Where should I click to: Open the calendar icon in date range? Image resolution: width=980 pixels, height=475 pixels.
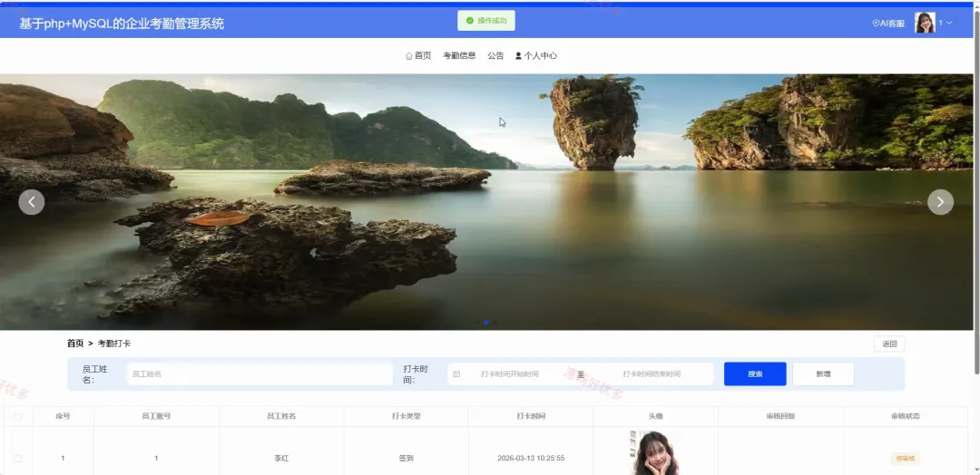tap(456, 373)
